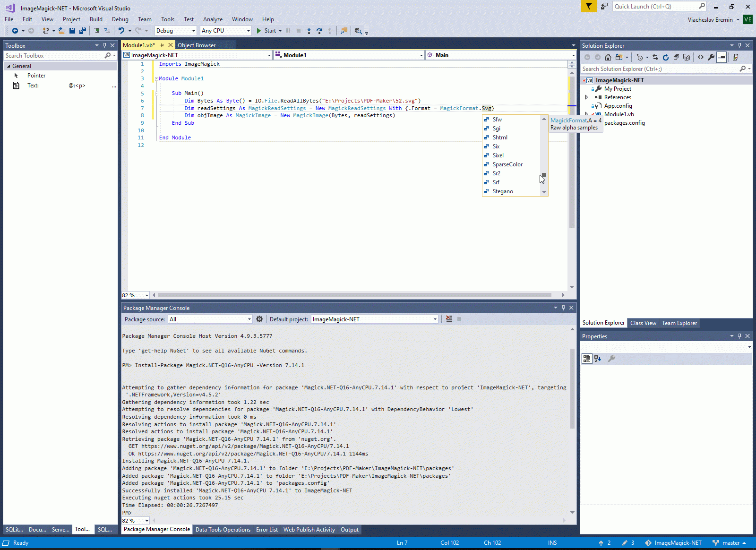Viewport: 756px width, 550px height.
Task: Click the View Code icon in Solution Explorer
Action: tap(701, 57)
